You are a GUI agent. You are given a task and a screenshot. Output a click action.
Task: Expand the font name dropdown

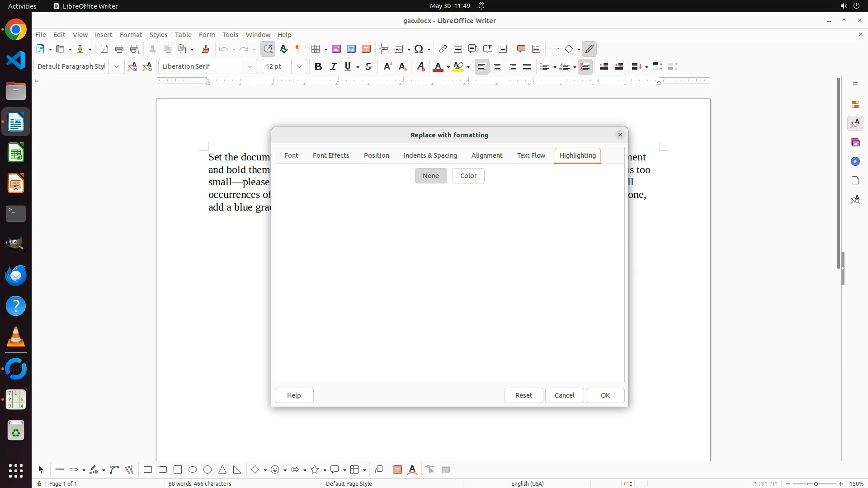pyautogui.click(x=250, y=66)
